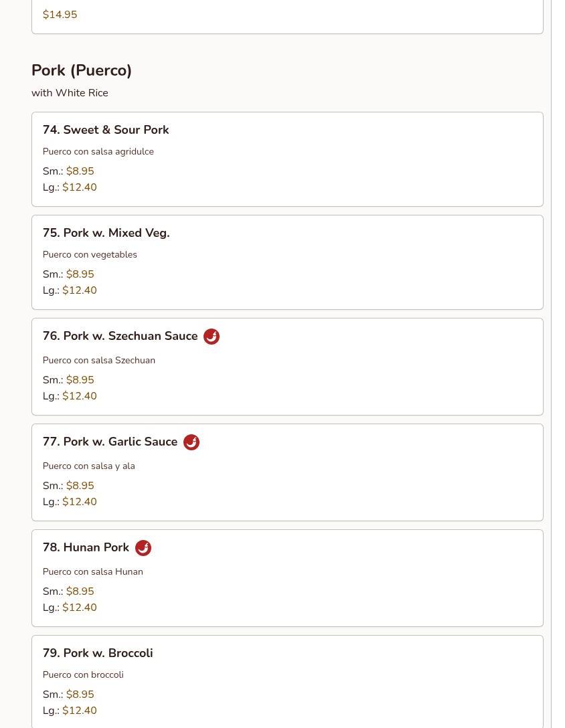Click the Pork (Puerco) section heading
565x728 pixels.
(82, 70)
